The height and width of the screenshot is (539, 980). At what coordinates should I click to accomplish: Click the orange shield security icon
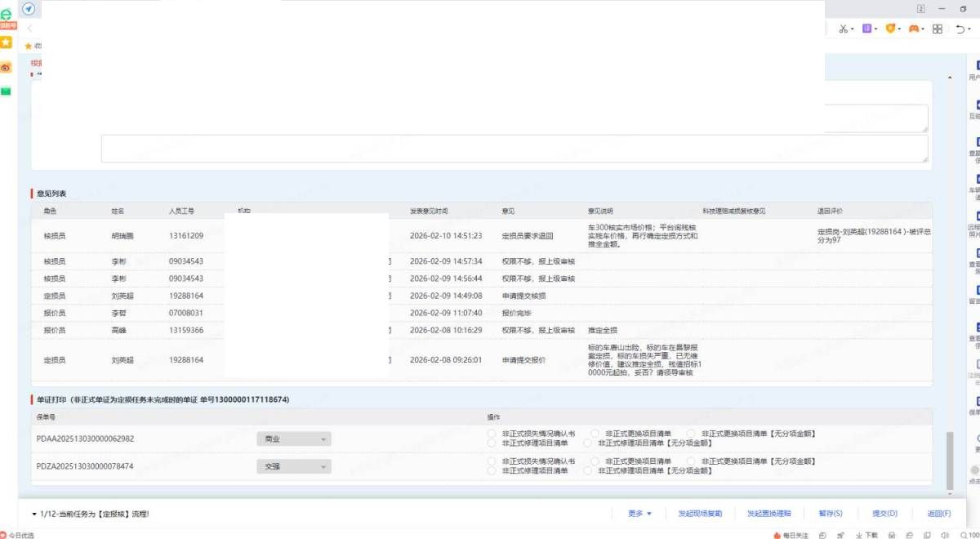(892, 29)
